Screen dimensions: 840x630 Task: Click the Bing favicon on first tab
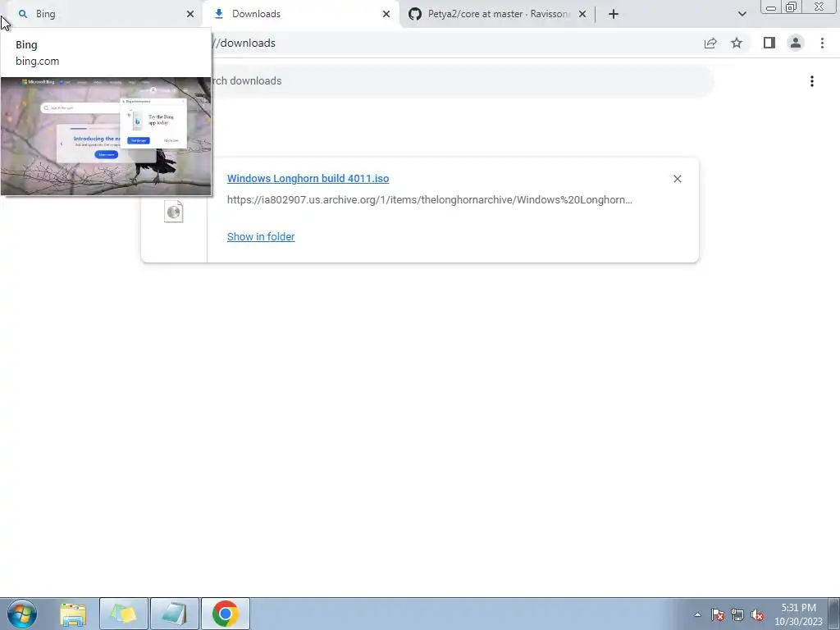tap(22, 14)
